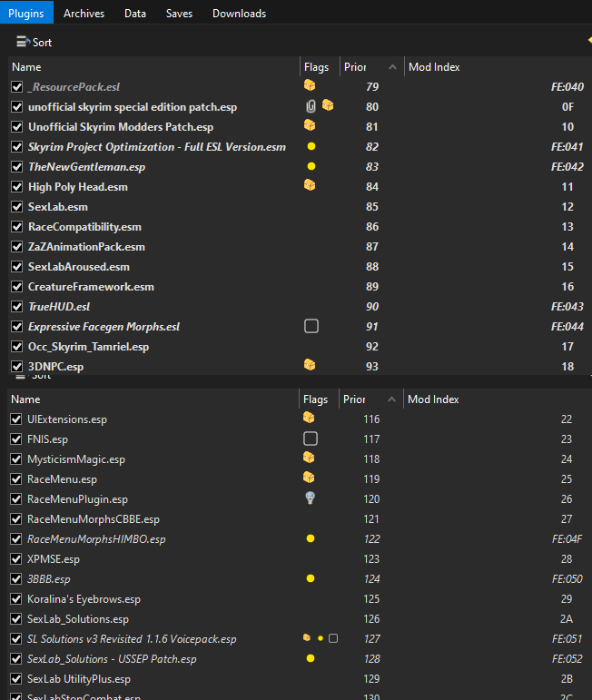This screenshot has width=592, height=700.
Task: Toggle sort arrow in upper Priority header
Action: (392, 67)
